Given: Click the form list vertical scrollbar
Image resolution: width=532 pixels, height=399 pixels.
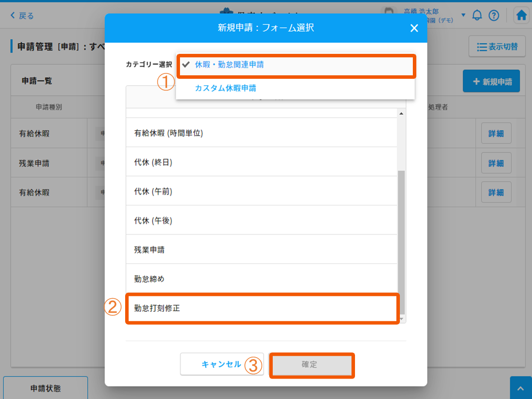Looking at the screenshot, I should [x=401, y=239].
